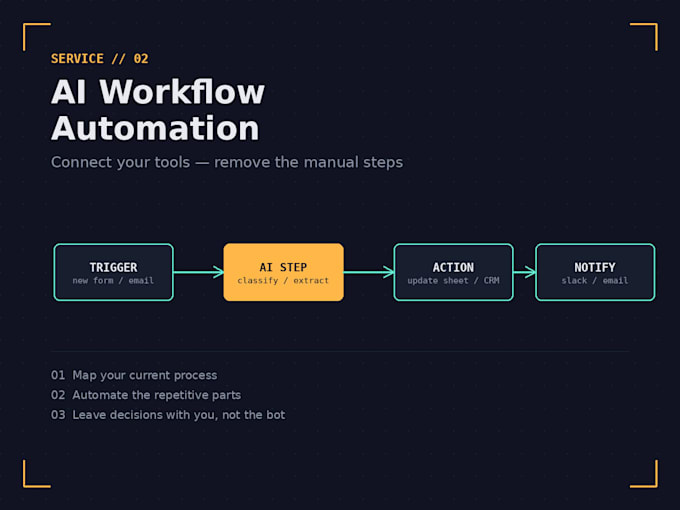Click the arrow from AI STEP to ACTION
Viewport: 680px width, 510px height.
[369, 272]
